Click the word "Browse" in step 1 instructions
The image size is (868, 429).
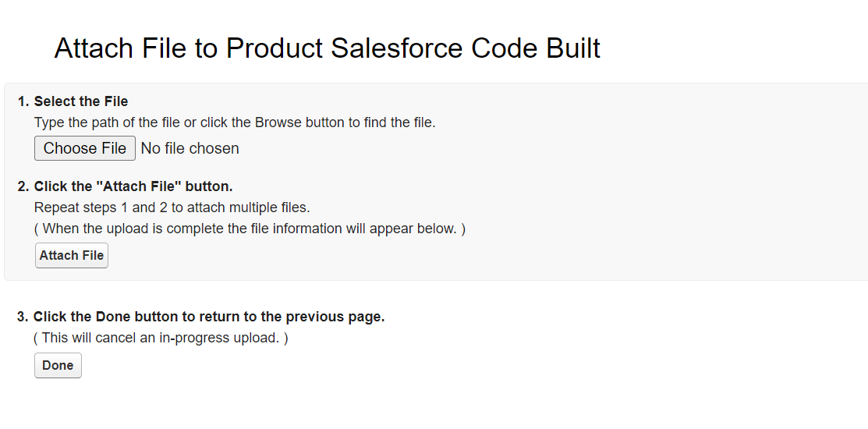(x=278, y=122)
